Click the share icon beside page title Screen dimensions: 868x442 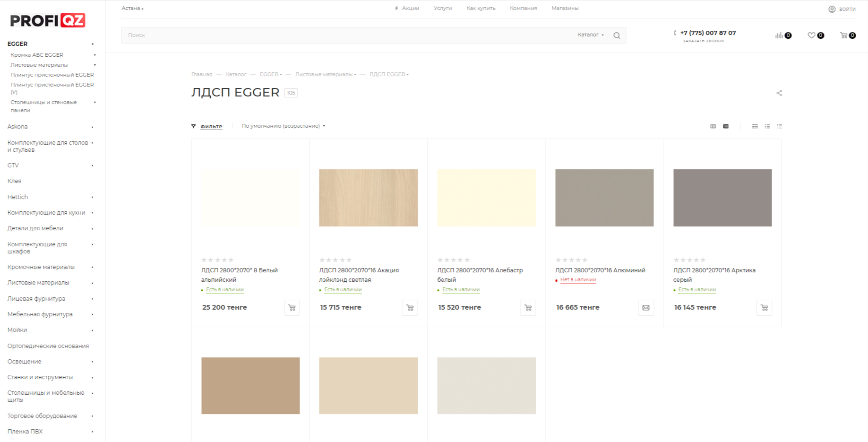point(779,93)
